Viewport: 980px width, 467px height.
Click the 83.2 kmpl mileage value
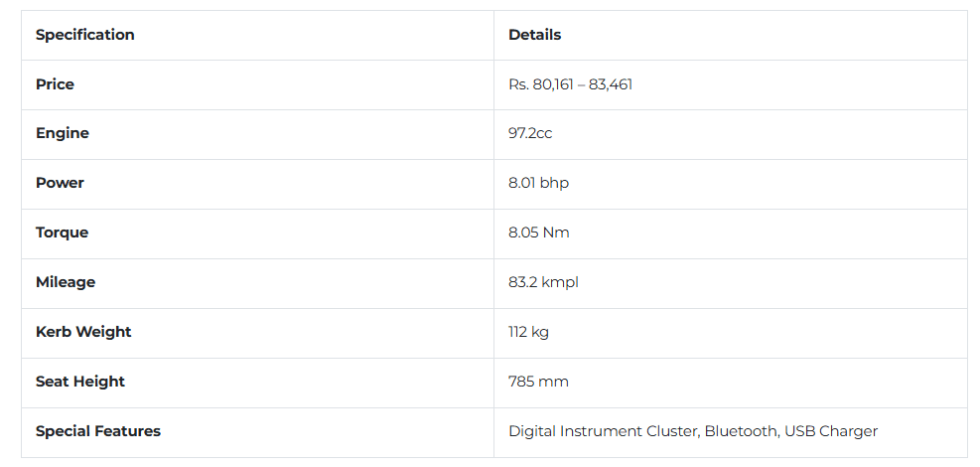[543, 282]
